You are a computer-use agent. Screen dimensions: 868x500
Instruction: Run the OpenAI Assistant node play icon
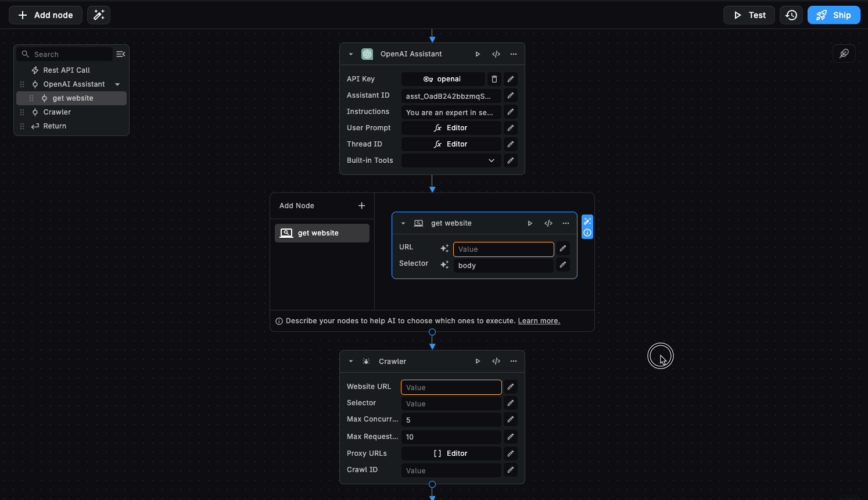[x=478, y=54]
